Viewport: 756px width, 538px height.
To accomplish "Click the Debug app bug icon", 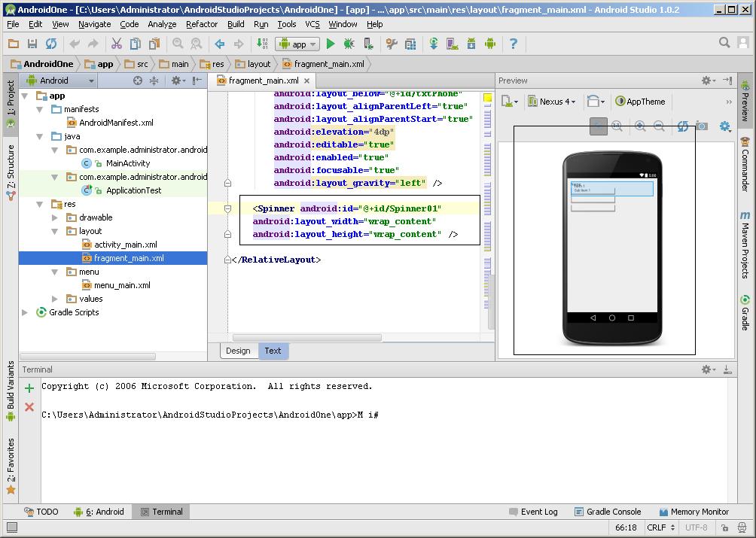I will [x=349, y=44].
